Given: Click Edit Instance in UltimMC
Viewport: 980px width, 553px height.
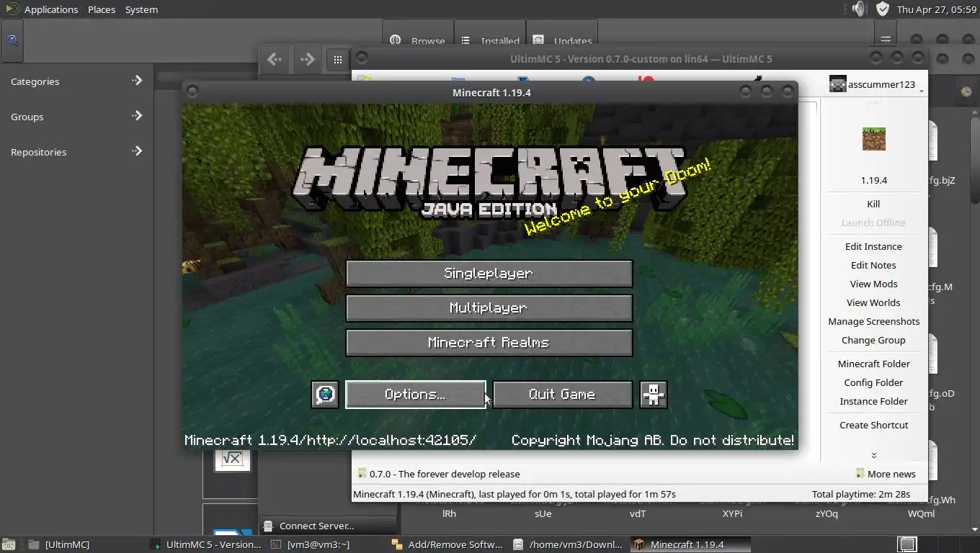Looking at the screenshot, I should [873, 246].
